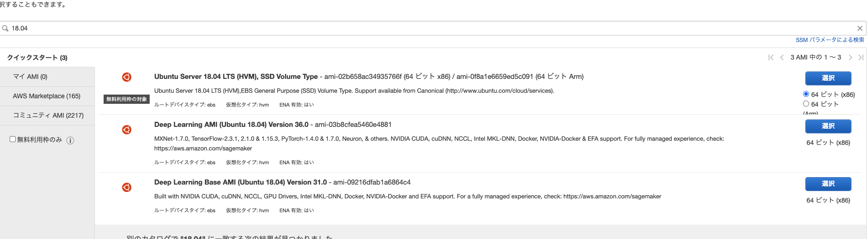
Task: Clear the search field with X icon
Action: pos(860,28)
